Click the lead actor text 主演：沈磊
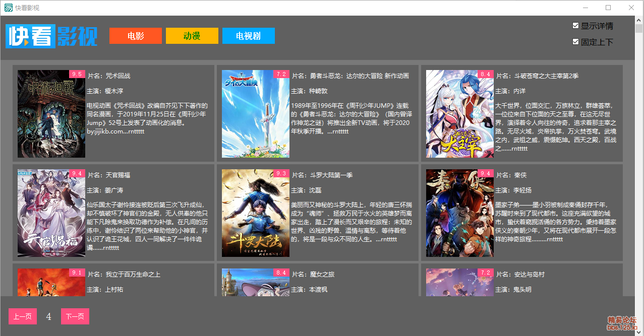 click(x=306, y=190)
